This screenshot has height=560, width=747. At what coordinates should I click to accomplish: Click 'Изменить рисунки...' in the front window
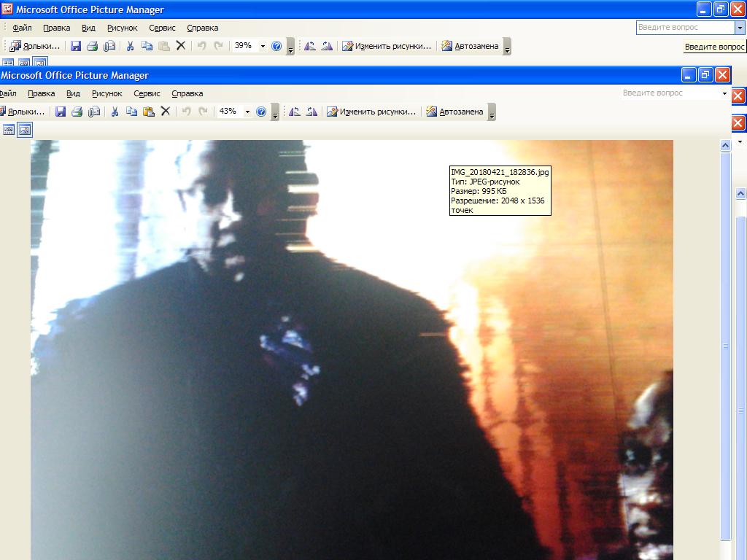pos(371,112)
